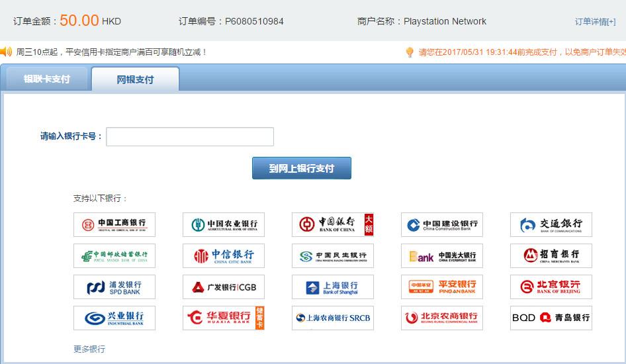Select Bank of Beijing 北京银行
The width and height of the screenshot is (626, 364).
click(x=551, y=287)
